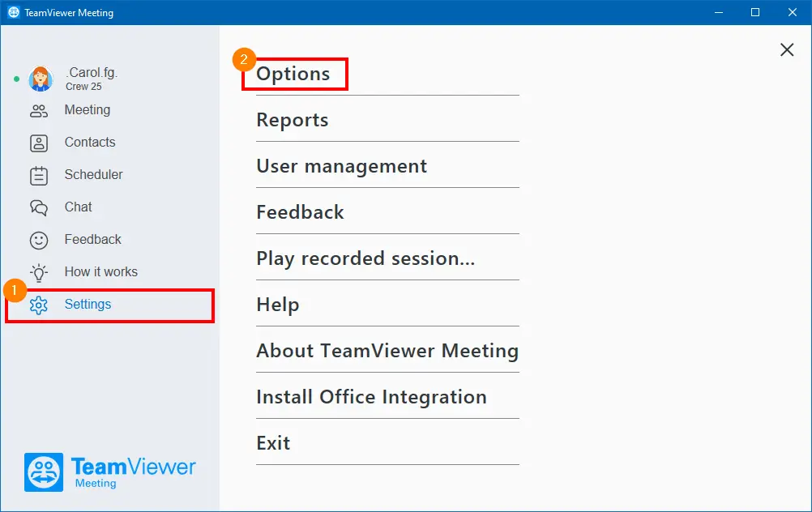The image size is (812, 512).
Task: Go to the Contacts section
Action: 90,142
